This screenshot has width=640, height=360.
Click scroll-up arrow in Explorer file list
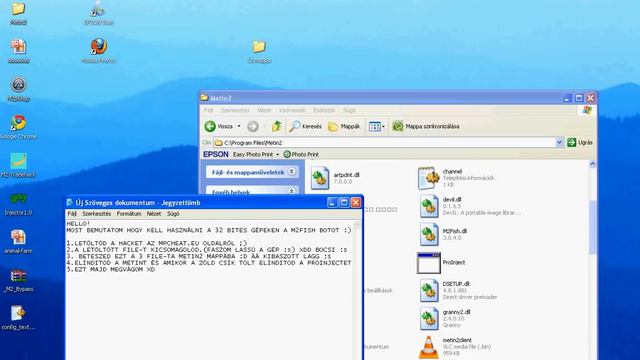[593, 164]
